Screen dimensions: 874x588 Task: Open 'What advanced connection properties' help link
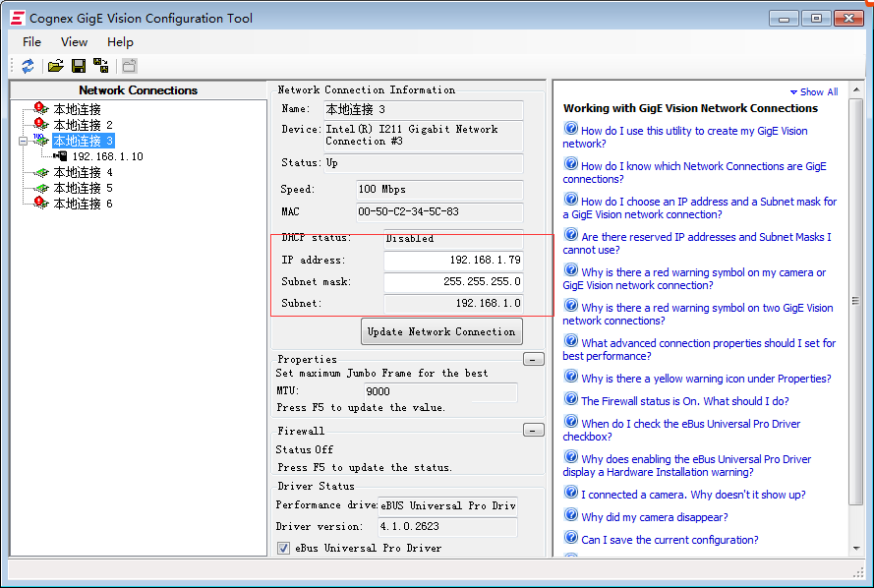(699, 349)
